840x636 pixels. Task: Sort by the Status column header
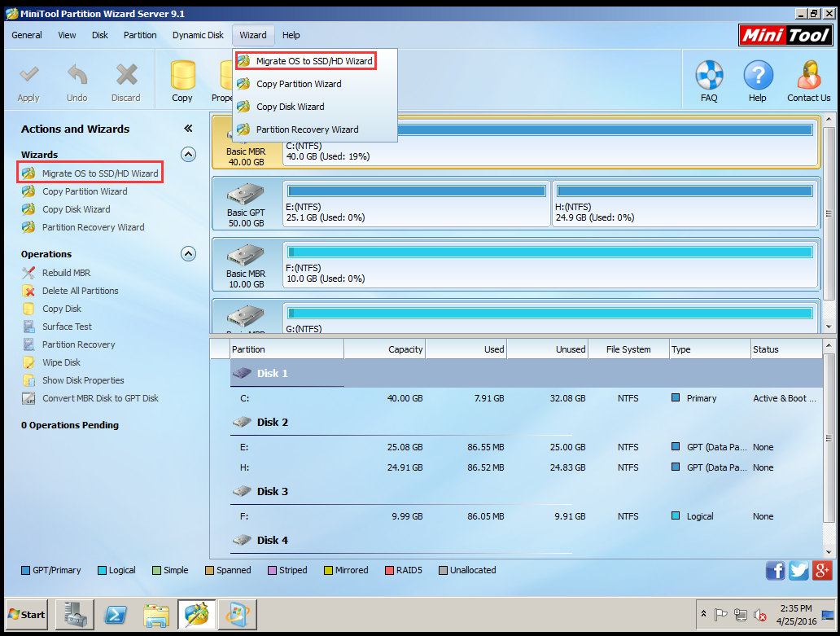[x=786, y=349]
